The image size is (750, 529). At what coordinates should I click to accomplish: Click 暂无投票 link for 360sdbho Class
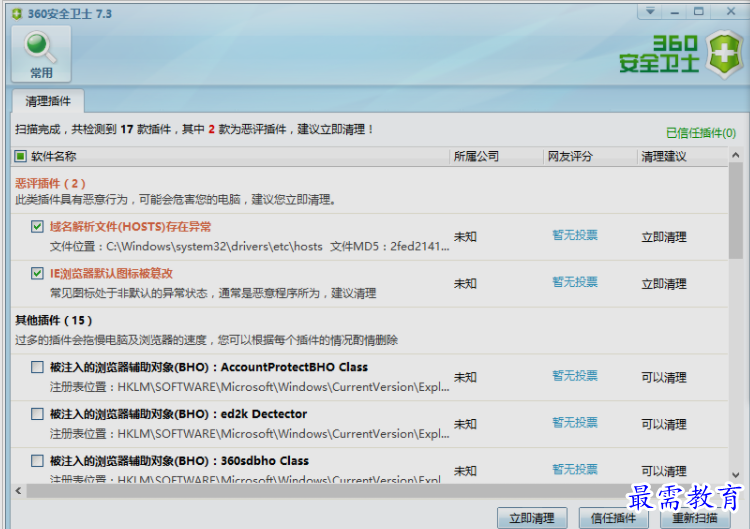tap(575, 470)
